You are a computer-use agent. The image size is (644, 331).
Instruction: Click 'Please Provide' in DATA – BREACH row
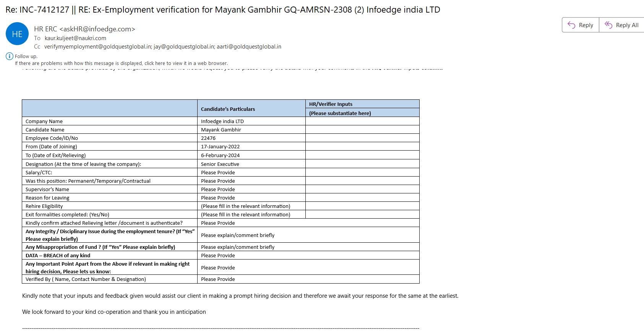(x=218, y=255)
